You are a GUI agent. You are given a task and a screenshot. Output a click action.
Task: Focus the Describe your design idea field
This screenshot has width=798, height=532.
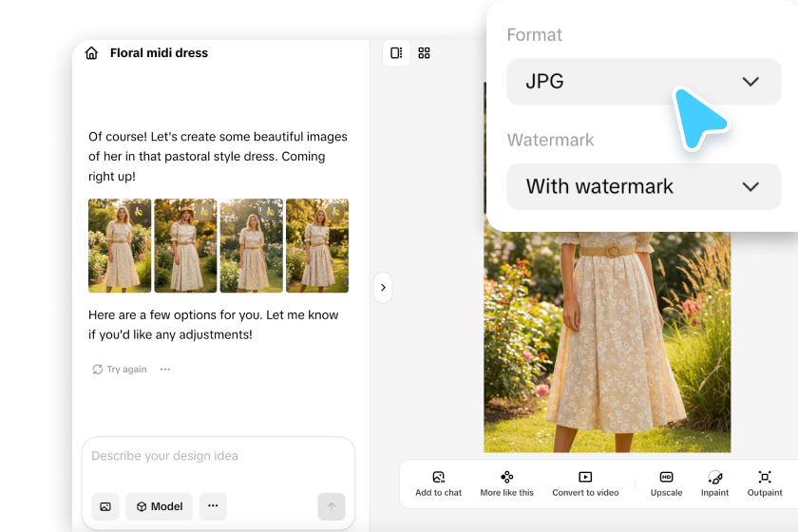click(x=218, y=456)
